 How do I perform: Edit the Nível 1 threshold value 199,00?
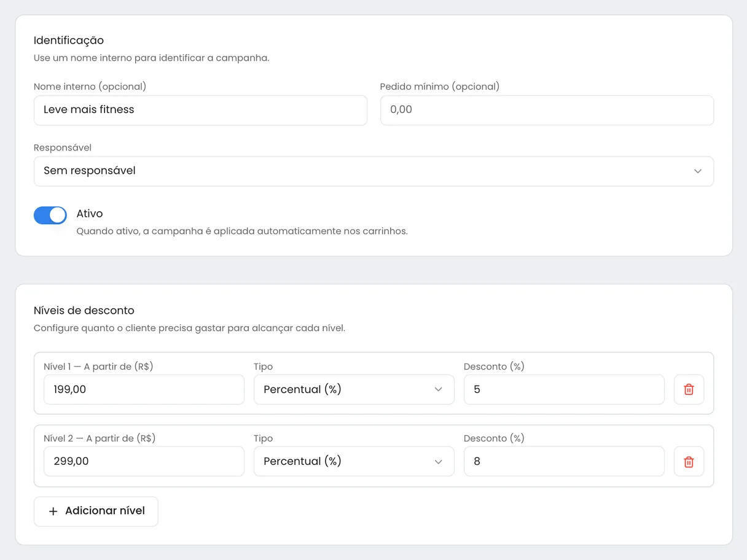144,389
